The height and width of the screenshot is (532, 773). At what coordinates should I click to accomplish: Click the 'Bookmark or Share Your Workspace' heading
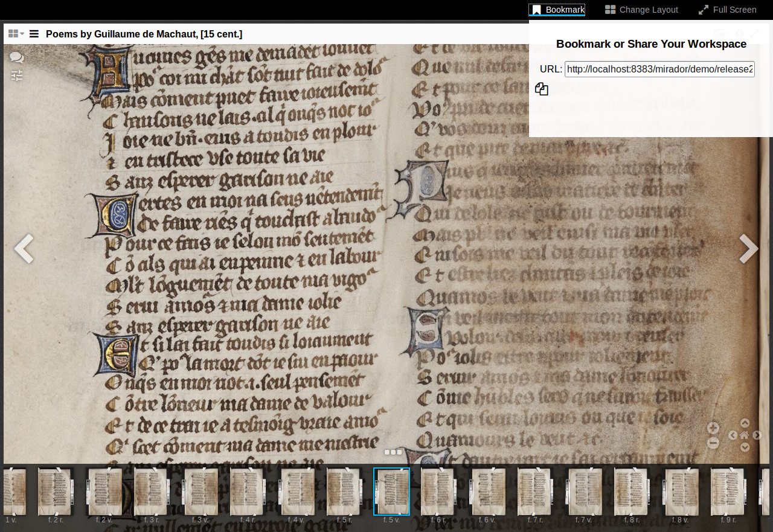[651, 44]
